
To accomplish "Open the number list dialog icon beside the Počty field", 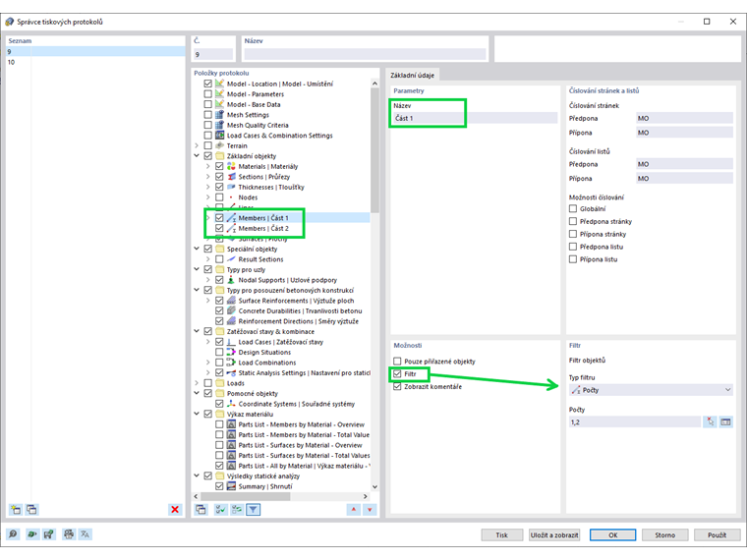I will point(725,421).
